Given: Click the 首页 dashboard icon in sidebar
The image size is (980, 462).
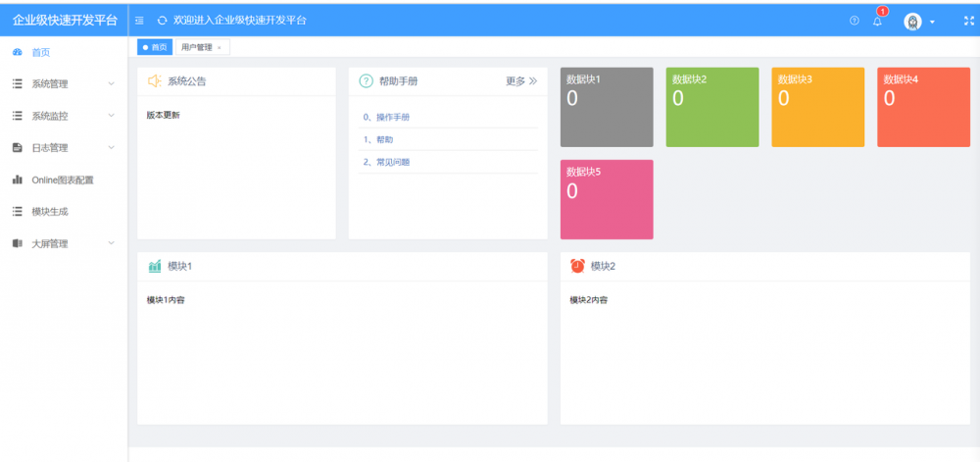Looking at the screenshot, I should tap(18, 53).
